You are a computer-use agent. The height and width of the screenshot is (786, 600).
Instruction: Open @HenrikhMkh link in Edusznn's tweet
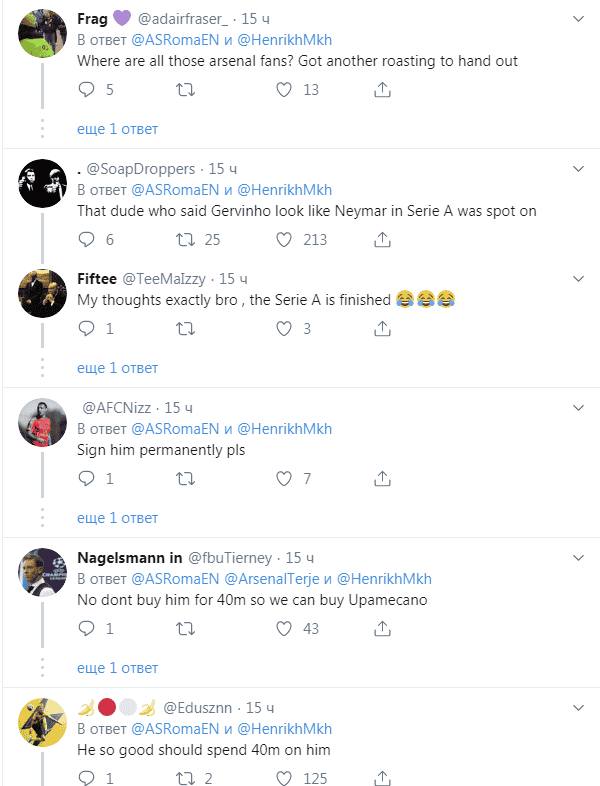285,728
